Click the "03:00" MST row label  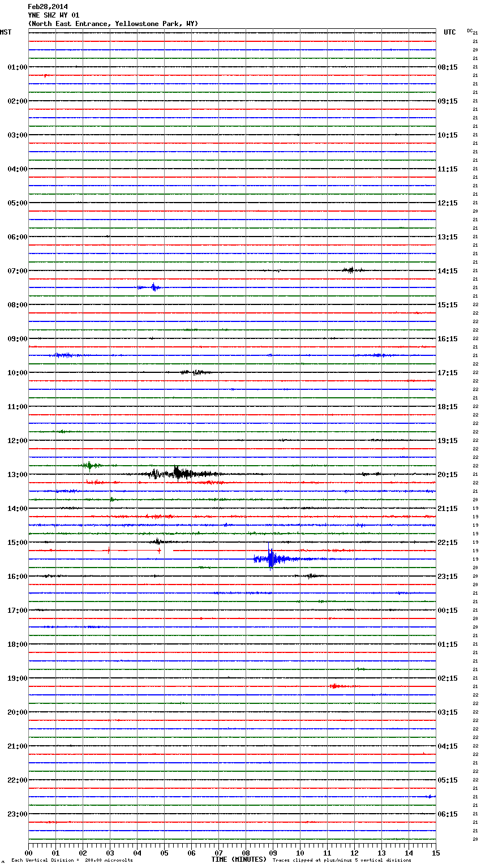coord(18,135)
